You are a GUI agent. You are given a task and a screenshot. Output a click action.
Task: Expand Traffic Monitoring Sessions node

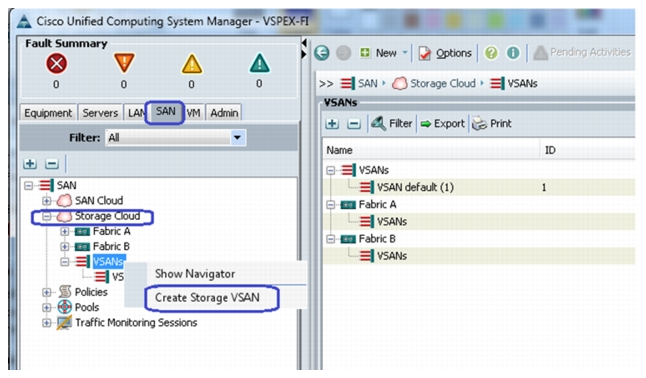point(47,323)
